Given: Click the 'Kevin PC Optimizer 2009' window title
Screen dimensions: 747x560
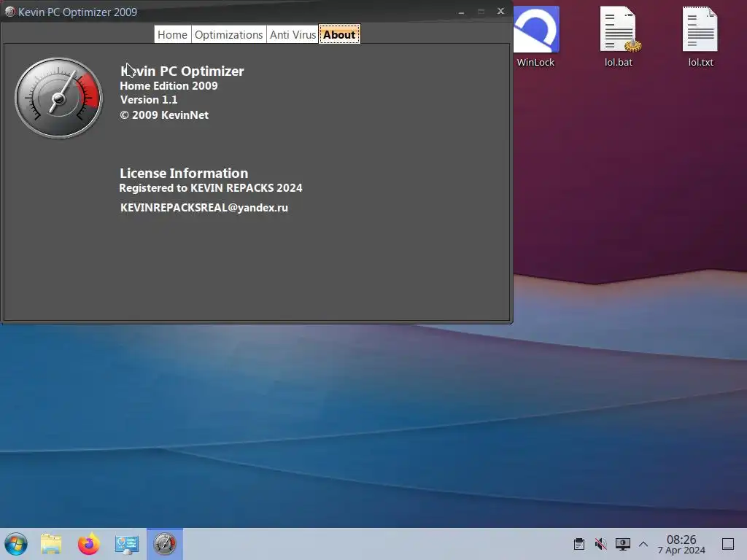Looking at the screenshot, I should click(x=77, y=12).
